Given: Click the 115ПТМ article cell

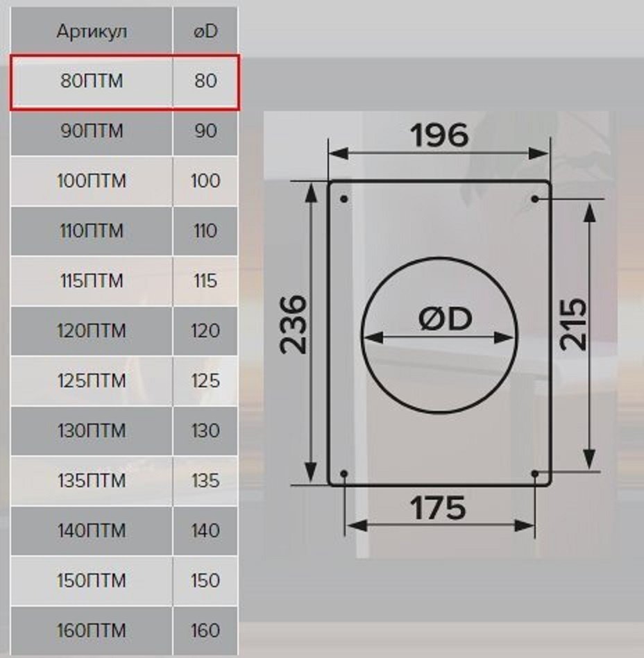Looking at the screenshot, I should (x=92, y=281).
